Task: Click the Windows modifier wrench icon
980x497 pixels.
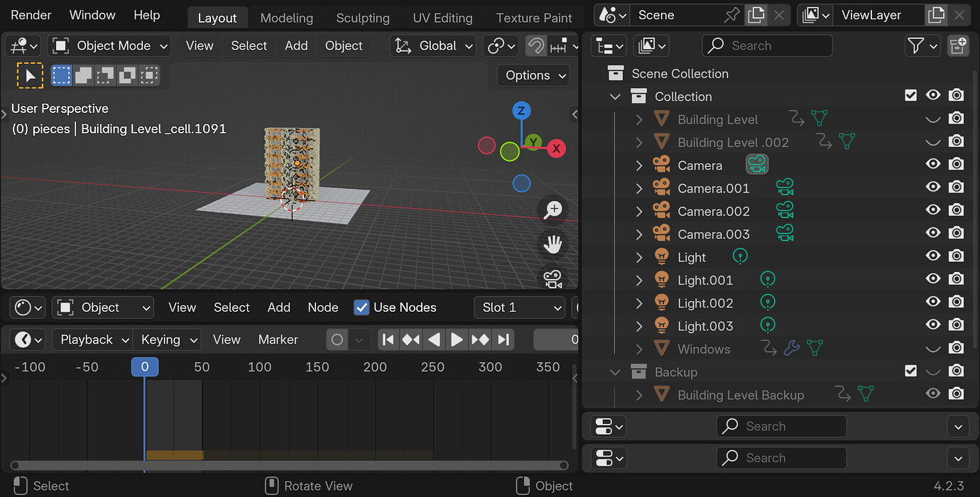Action: (792, 349)
